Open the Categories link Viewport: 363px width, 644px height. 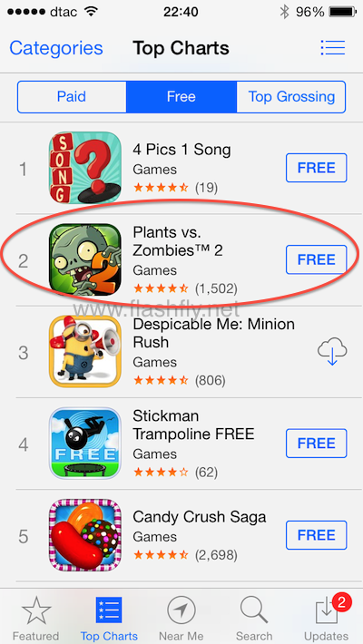(x=56, y=48)
